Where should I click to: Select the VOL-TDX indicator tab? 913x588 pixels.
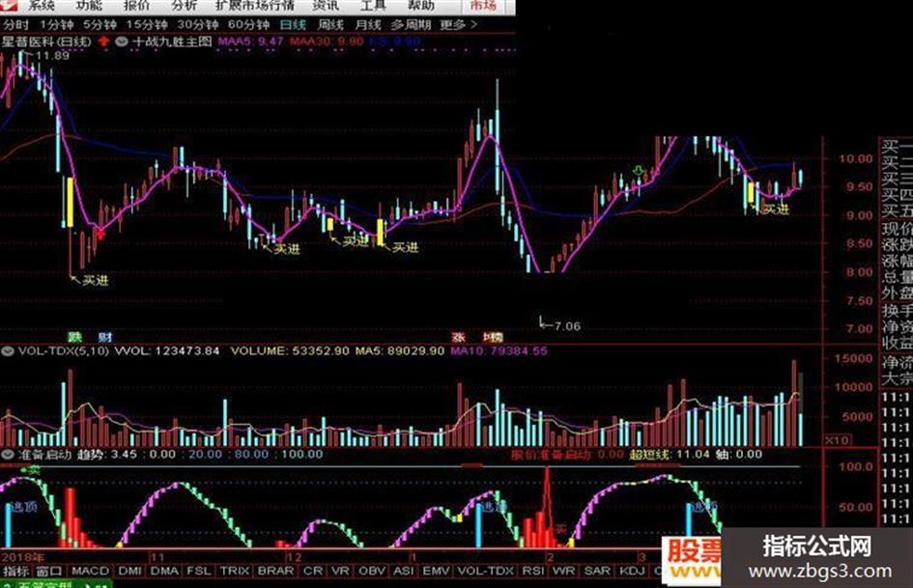coord(486,572)
